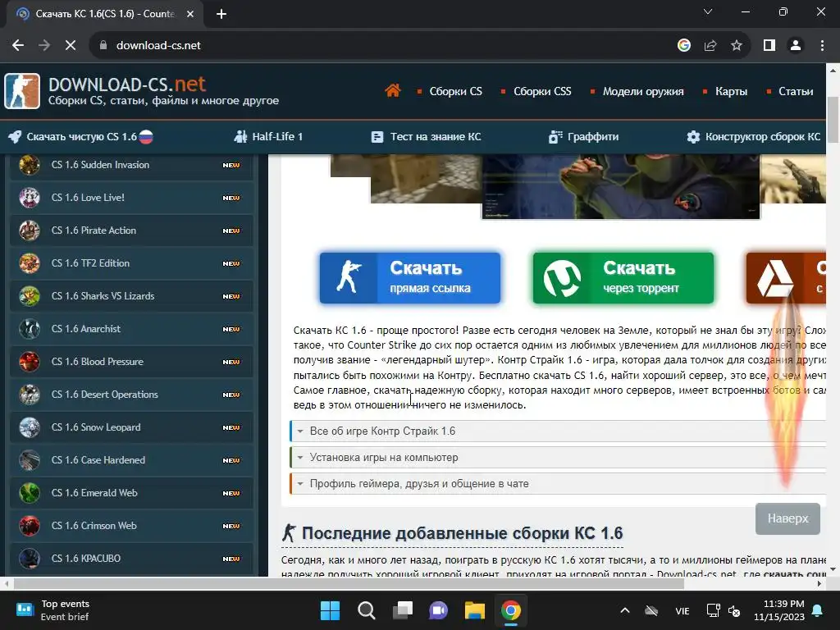Open the Chrome three-dot menu

[x=822, y=46]
